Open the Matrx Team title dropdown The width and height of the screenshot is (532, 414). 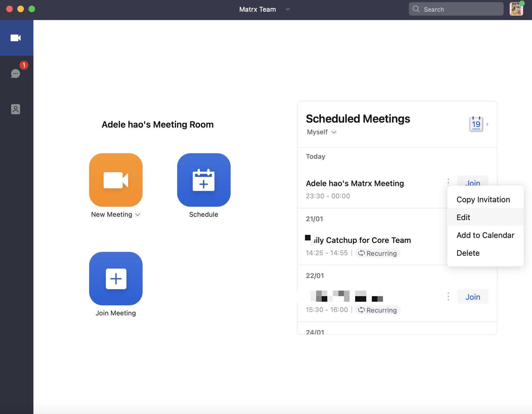point(288,9)
